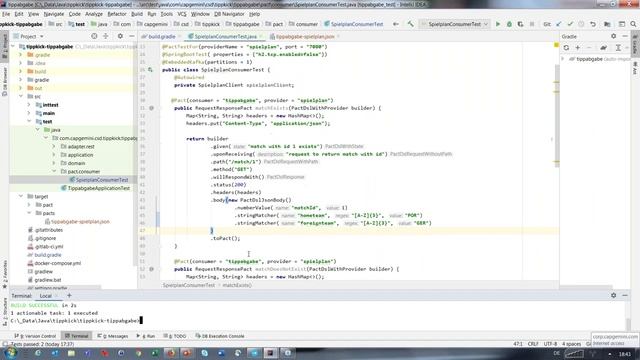Image resolution: width=640 pixels, height=360 pixels.
Task: Toggle the TODO tool window
Action: 175,336
